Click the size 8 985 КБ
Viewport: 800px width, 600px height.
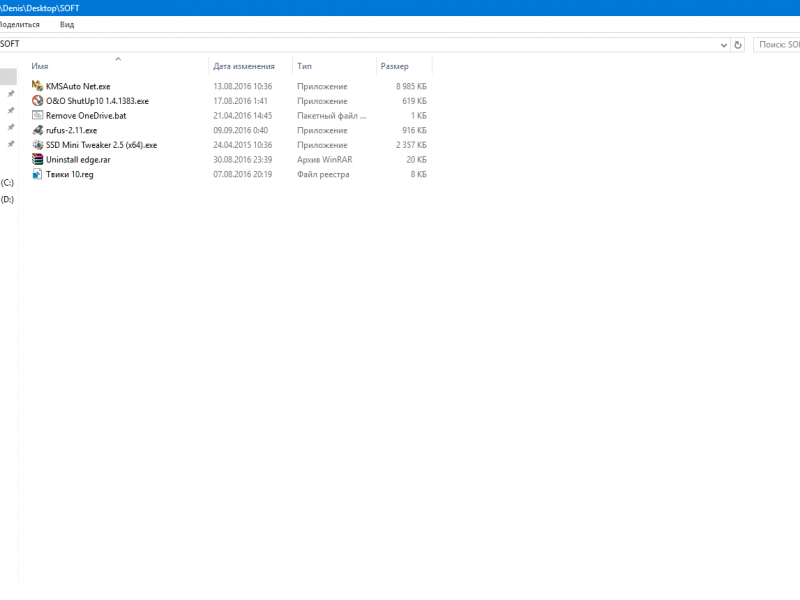click(411, 86)
